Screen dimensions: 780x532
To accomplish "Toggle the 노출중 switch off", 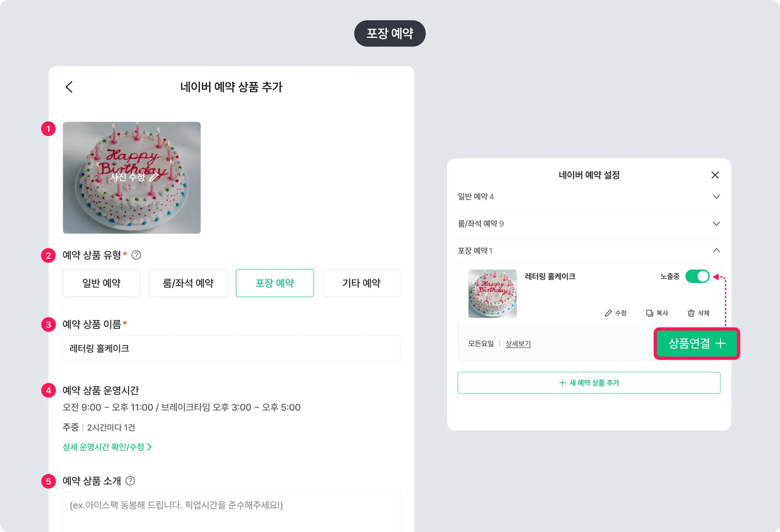I will tap(697, 276).
